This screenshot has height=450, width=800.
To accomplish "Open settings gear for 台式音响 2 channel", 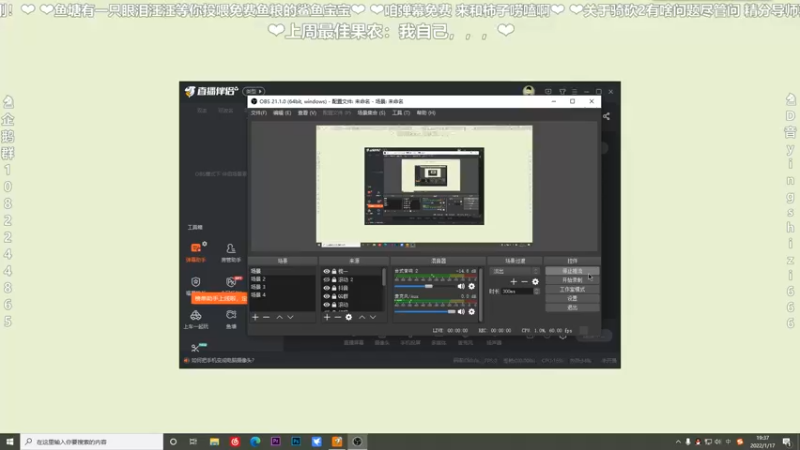I will click(471, 287).
